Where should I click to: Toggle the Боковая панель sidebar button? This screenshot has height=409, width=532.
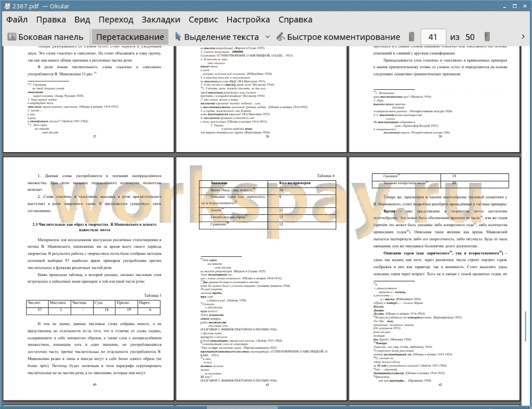click(x=45, y=37)
